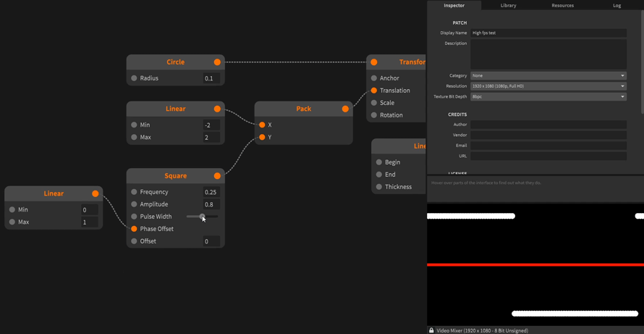Click the Max value 1 on left Linear
The height and width of the screenshot is (334, 644).
click(90, 222)
